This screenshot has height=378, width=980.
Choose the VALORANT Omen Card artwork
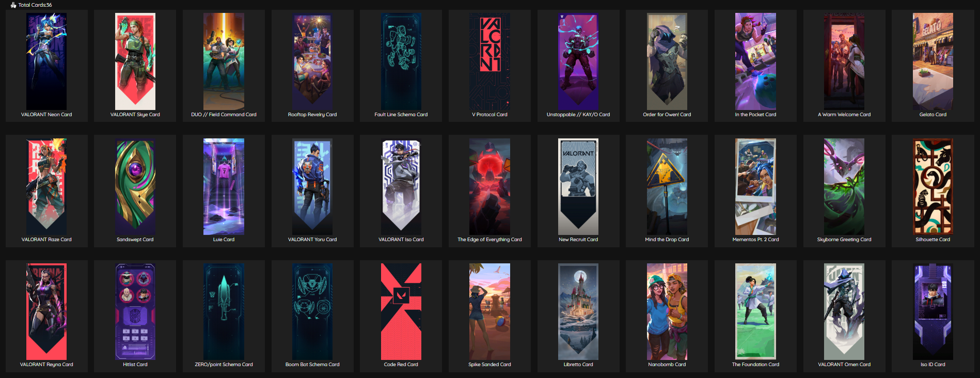[844, 311]
